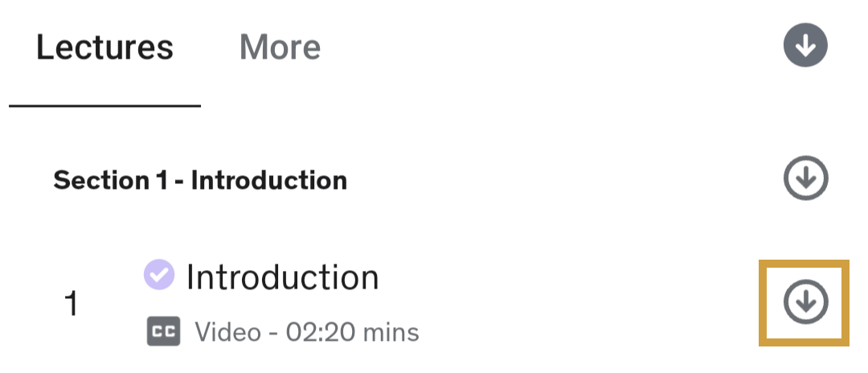The image size is (868, 373).
Task: Open the More tab
Action: [x=280, y=48]
